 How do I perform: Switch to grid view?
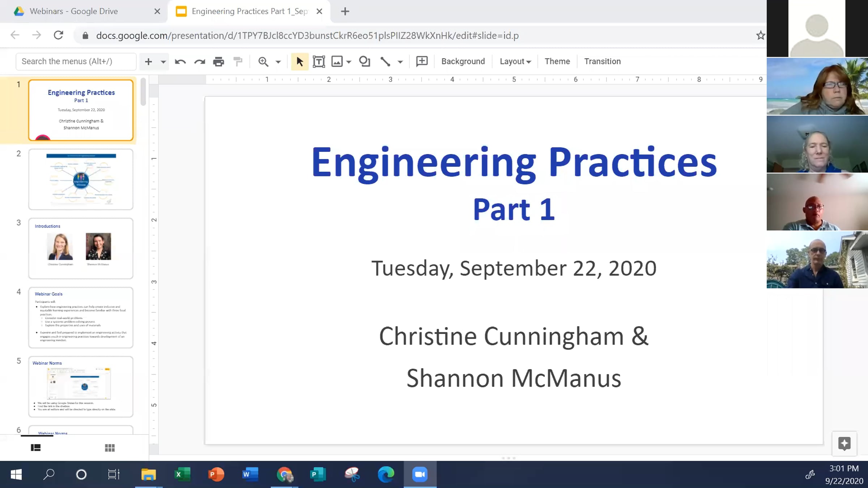click(110, 448)
